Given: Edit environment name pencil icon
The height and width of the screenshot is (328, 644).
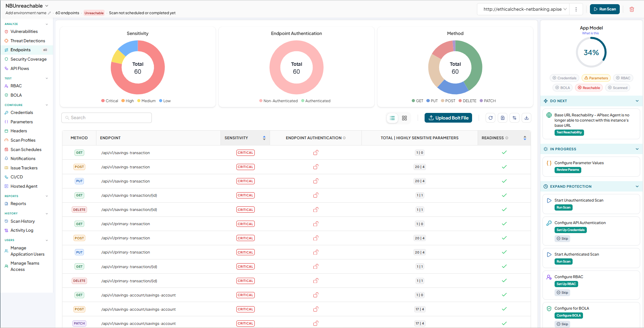Looking at the screenshot, I should click(49, 13).
